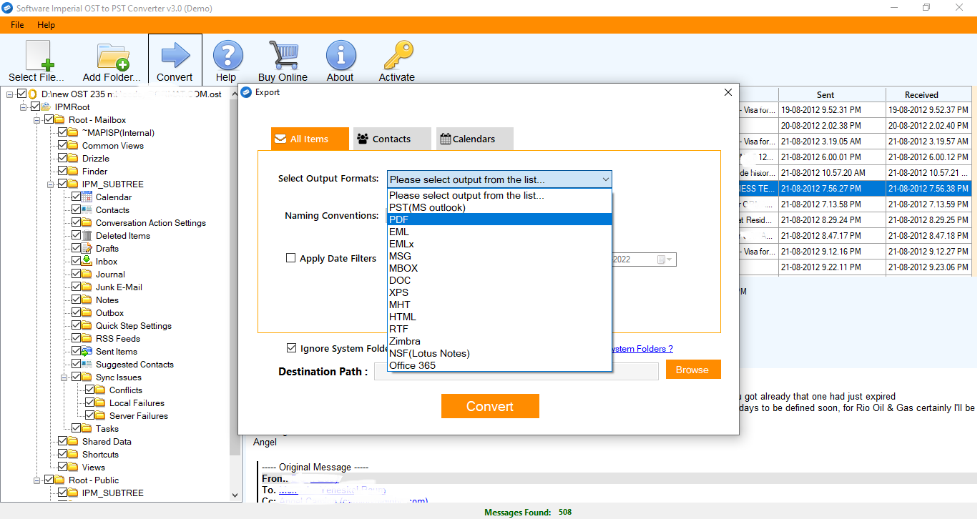Sort messages by the Sent column header

click(x=832, y=94)
